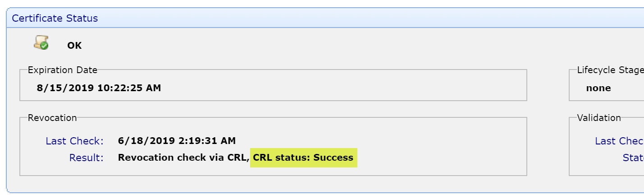Click the Validation 'Last Check' label
Viewport: 644px width, 195px height.
pos(619,141)
